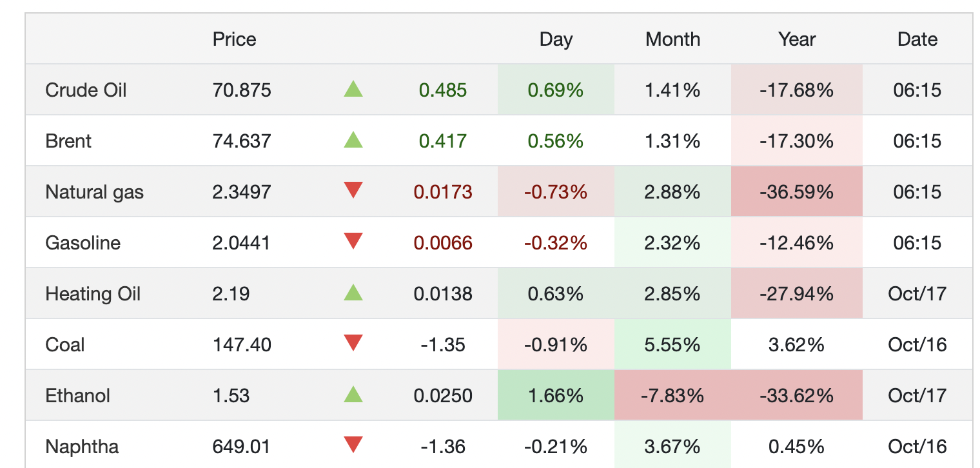This screenshot has height=468, width=980.
Task: Select Natural gas price 2.3497
Action: point(242,191)
